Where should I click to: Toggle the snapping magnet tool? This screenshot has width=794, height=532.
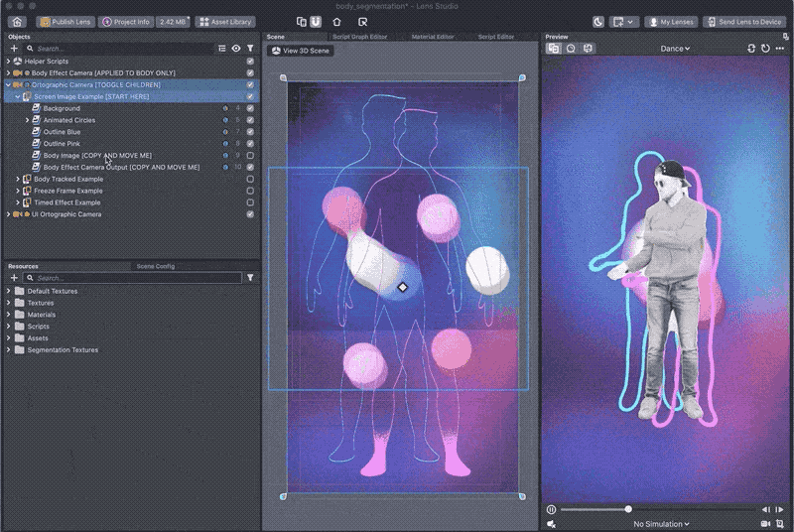point(315,21)
